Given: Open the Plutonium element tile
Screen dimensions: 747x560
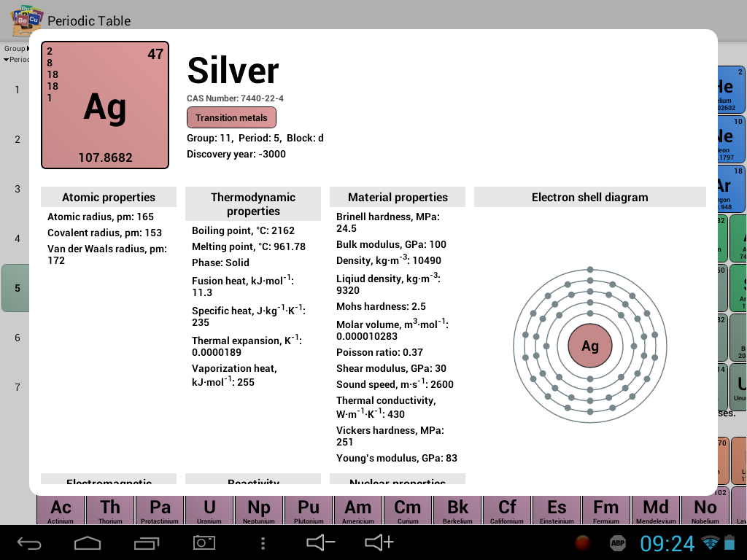Looking at the screenshot, I should tap(309, 510).
